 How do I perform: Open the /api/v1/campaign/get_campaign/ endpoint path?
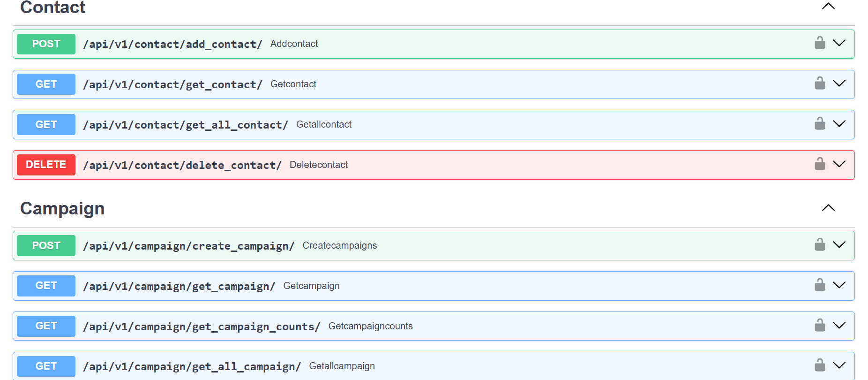coord(179,286)
